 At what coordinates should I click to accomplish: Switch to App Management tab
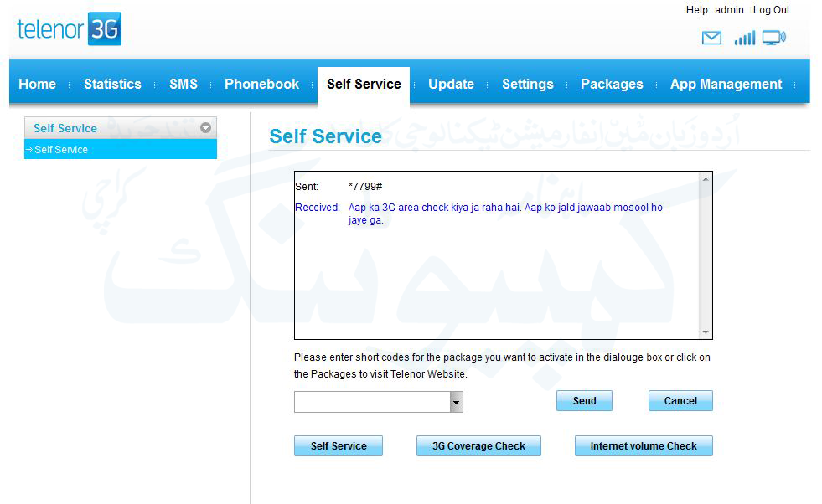click(726, 84)
